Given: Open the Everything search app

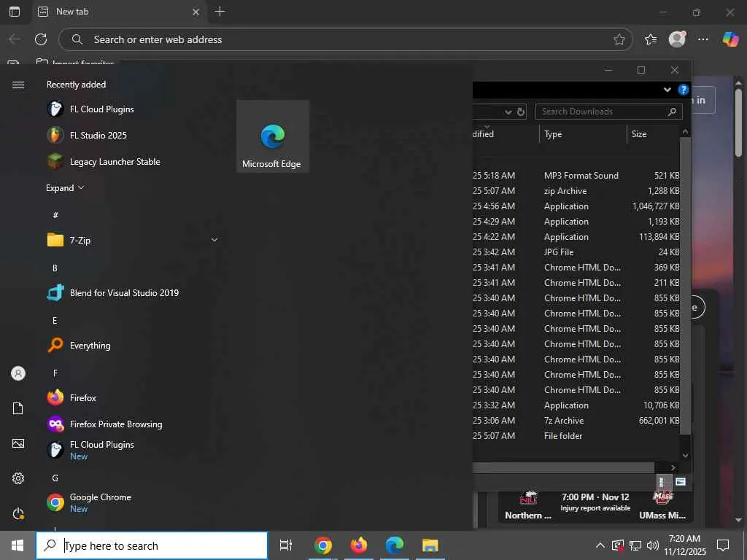Looking at the screenshot, I should click(79, 345).
